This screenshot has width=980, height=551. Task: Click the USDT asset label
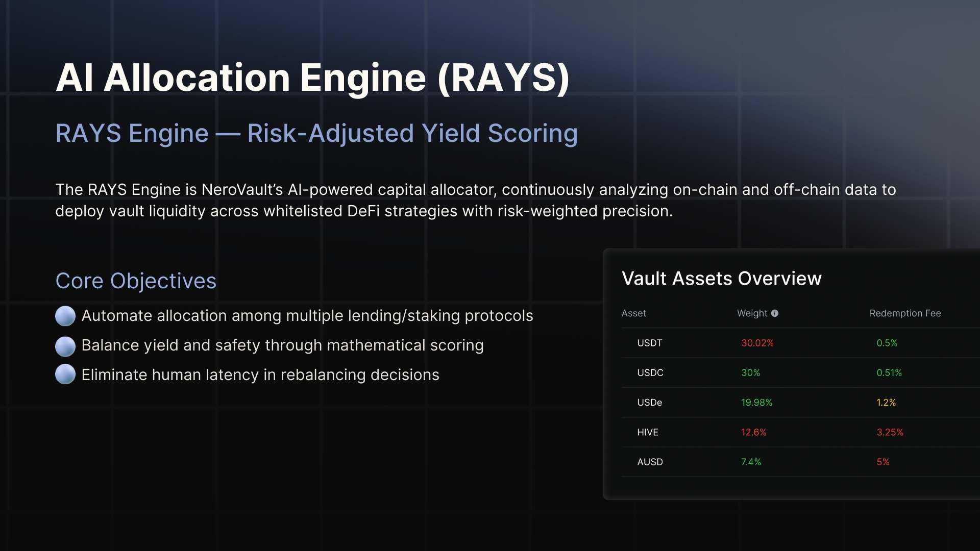(x=649, y=343)
